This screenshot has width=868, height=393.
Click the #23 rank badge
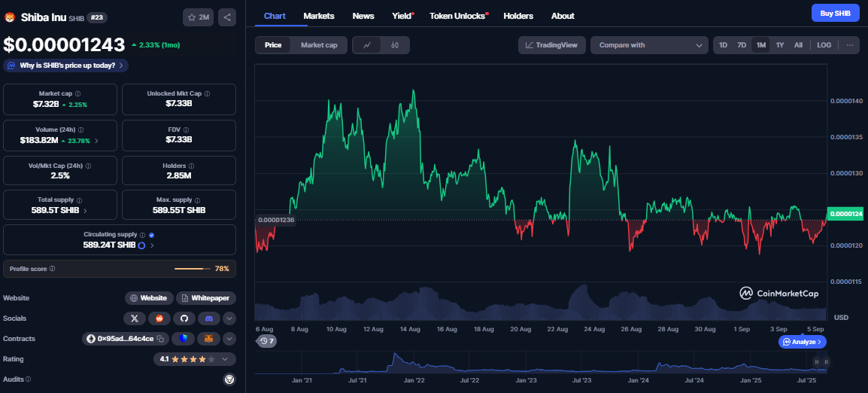[96, 17]
